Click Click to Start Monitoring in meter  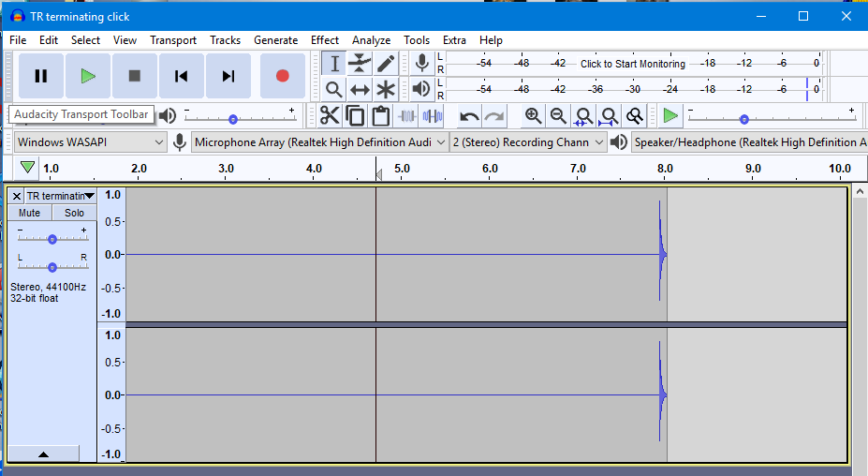click(633, 64)
